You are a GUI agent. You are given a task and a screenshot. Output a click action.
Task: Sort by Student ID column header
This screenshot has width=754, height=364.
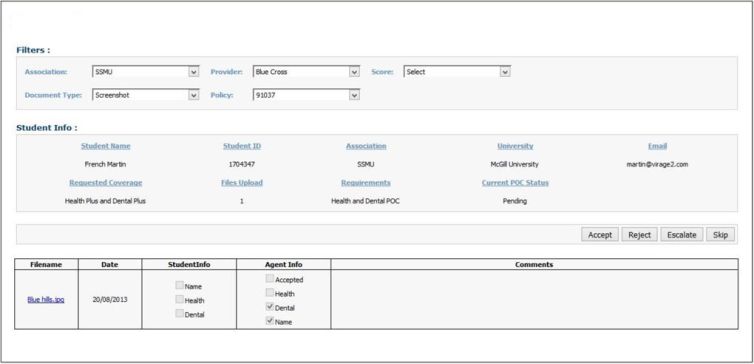click(242, 146)
